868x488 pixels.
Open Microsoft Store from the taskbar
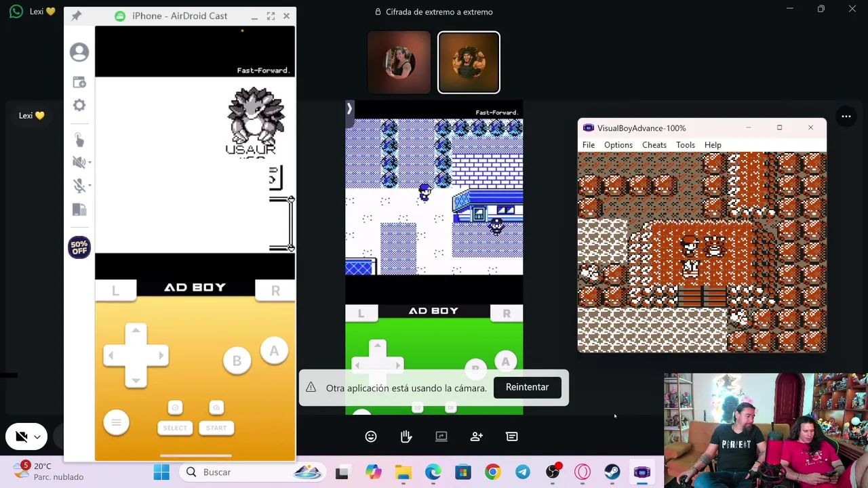tap(463, 472)
